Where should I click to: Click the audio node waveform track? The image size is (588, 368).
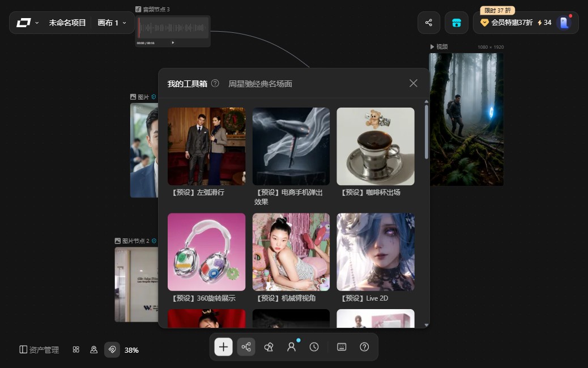[x=173, y=28]
